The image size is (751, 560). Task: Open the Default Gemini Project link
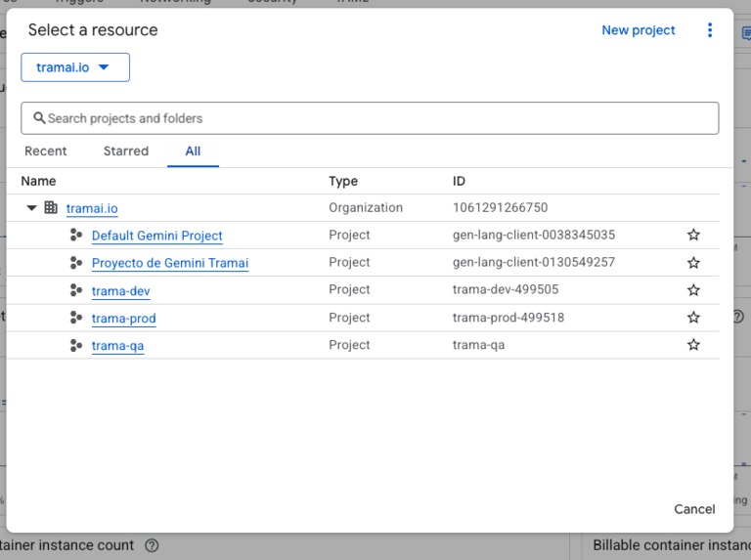pyautogui.click(x=157, y=236)
